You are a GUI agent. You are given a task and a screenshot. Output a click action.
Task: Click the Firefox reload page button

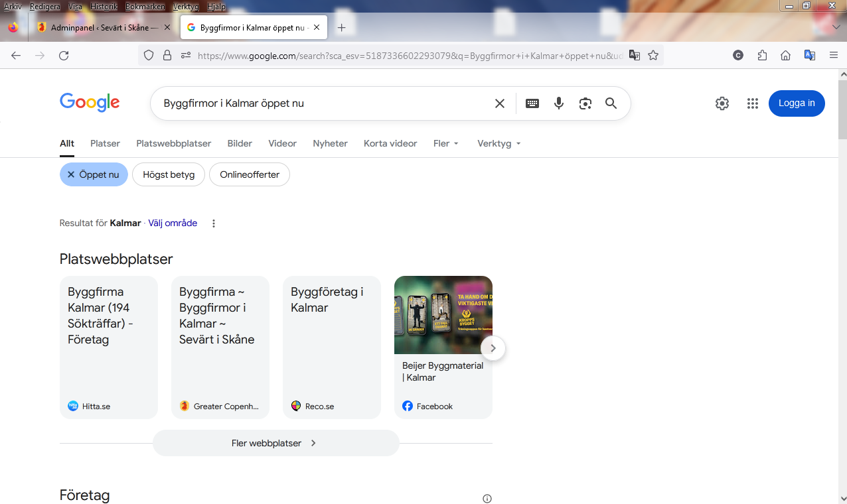pyautogui.click(x=64, y=56)
